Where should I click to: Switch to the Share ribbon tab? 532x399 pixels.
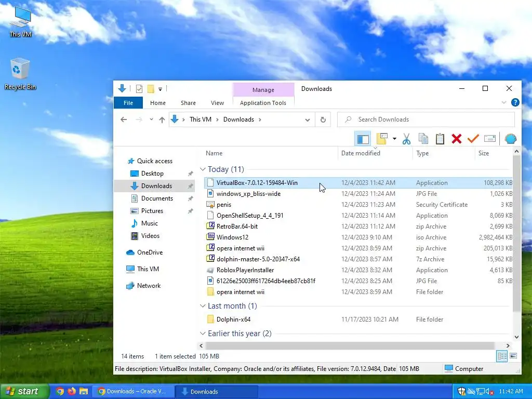[x=188, y=103]
